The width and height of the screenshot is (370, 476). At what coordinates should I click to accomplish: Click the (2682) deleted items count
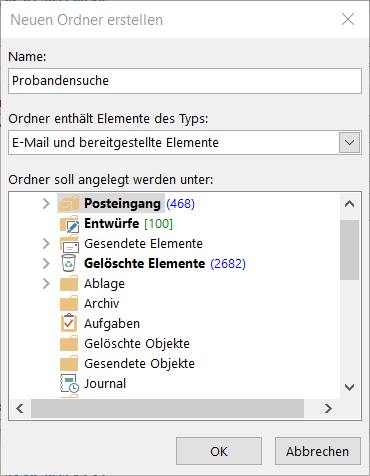[228, 264]
